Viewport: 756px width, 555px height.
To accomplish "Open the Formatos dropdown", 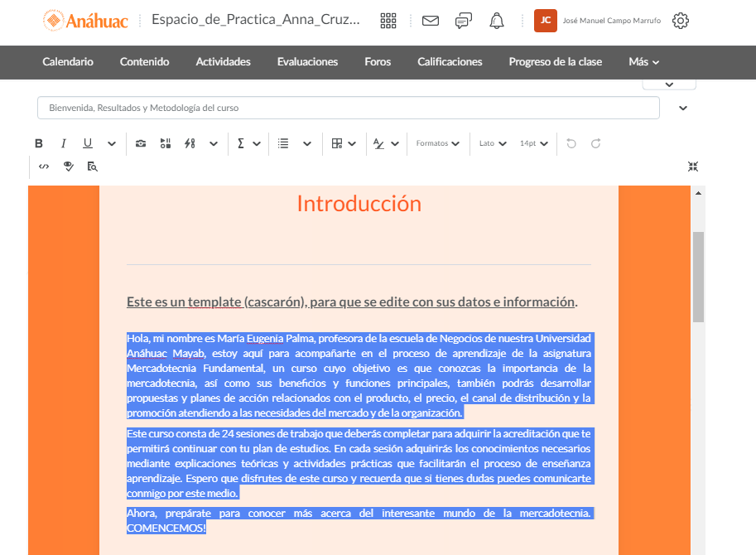I will 437,143.
